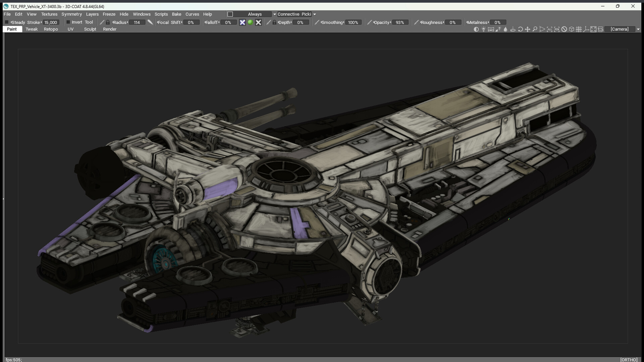Switch to the Sculpt room tab
Screen dimensions: 644x362
pos(90,29)
